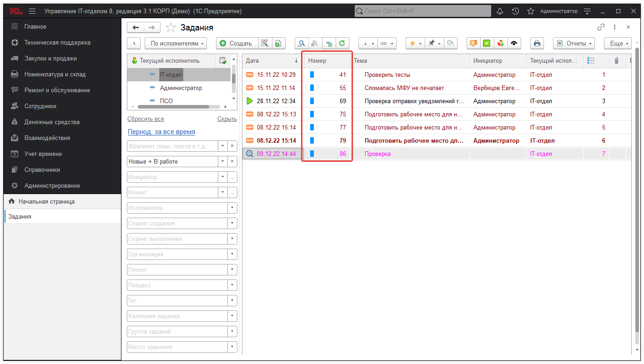Open history clock icon in title bar
Screen dimensions: 644x364
coord(515,11)
